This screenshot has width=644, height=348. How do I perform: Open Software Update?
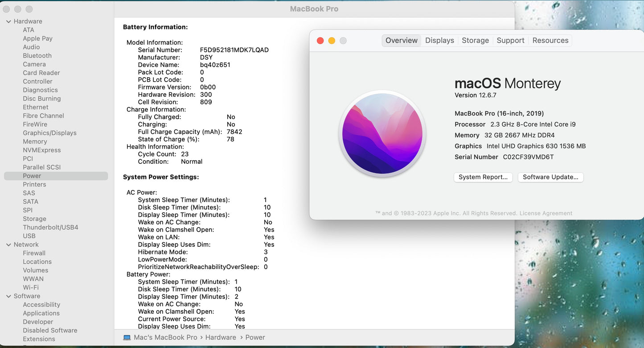pos(550,177)
